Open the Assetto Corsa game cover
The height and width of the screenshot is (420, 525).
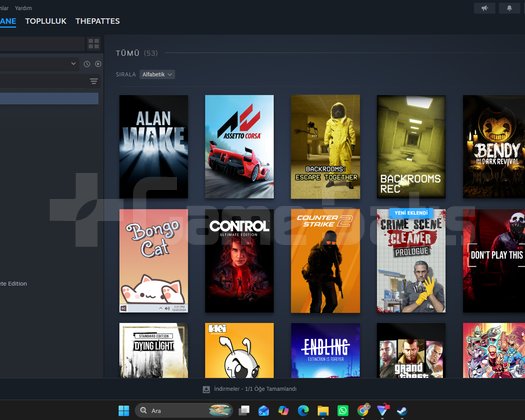(x=239, y=147)
